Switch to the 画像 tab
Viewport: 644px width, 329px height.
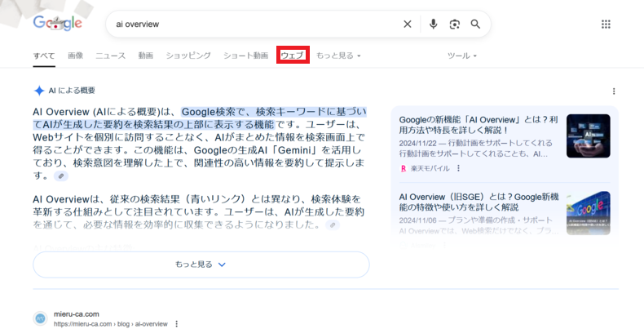tap(76, 56)
